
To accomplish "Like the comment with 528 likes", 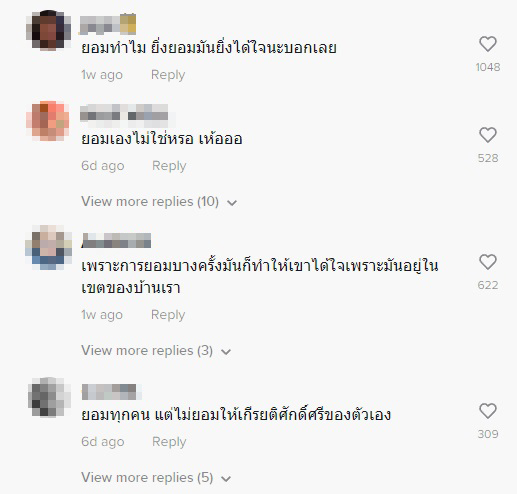I will [488, 135].
